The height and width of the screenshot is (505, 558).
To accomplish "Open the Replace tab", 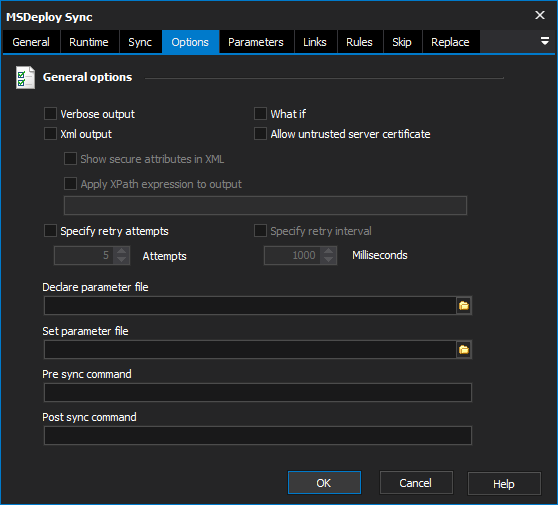I will point(451,42).
